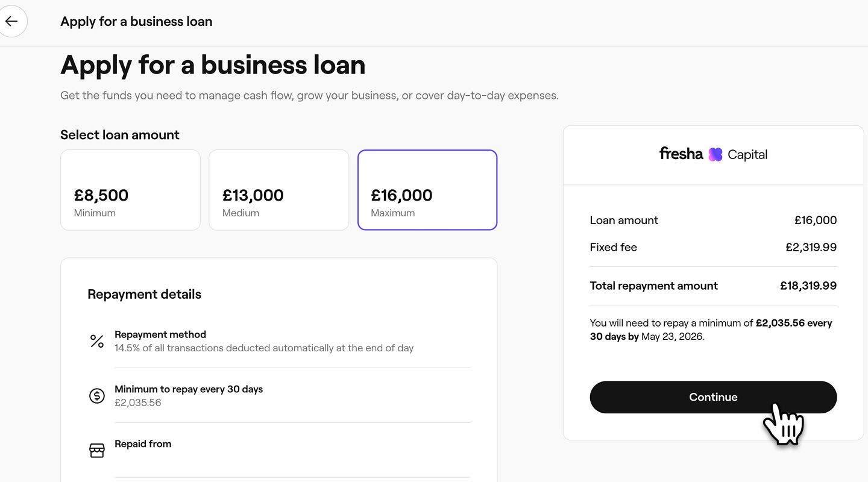The width and height of the screenshot is (868, 482).
Task: Click the header title beside the back arrow
Action: tap(136, 22)
